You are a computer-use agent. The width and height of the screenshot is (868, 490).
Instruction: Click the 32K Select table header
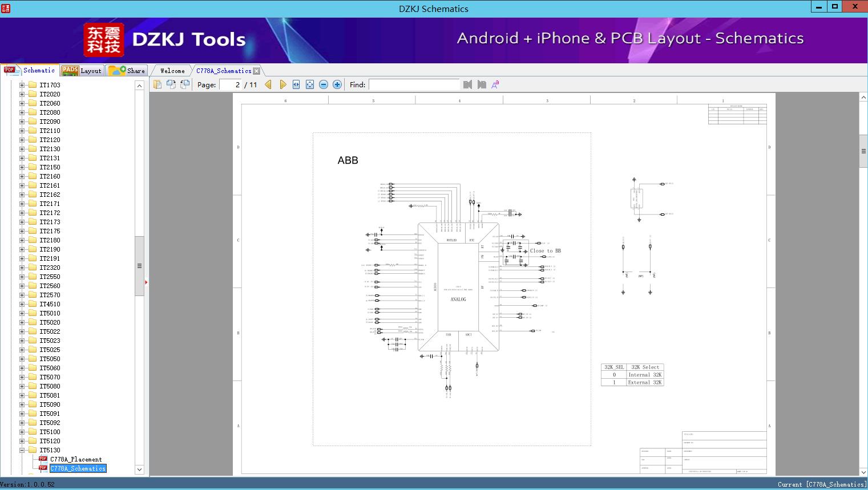(645, 367)
